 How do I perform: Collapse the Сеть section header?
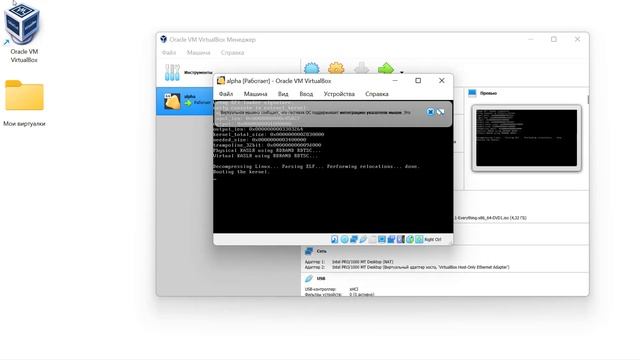(321, 251)
